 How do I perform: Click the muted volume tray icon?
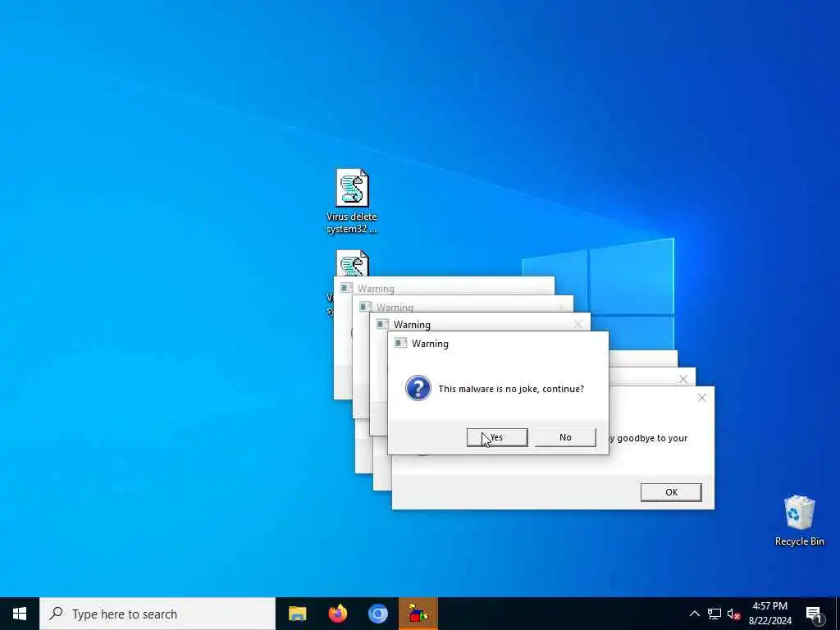coord(733,614)
